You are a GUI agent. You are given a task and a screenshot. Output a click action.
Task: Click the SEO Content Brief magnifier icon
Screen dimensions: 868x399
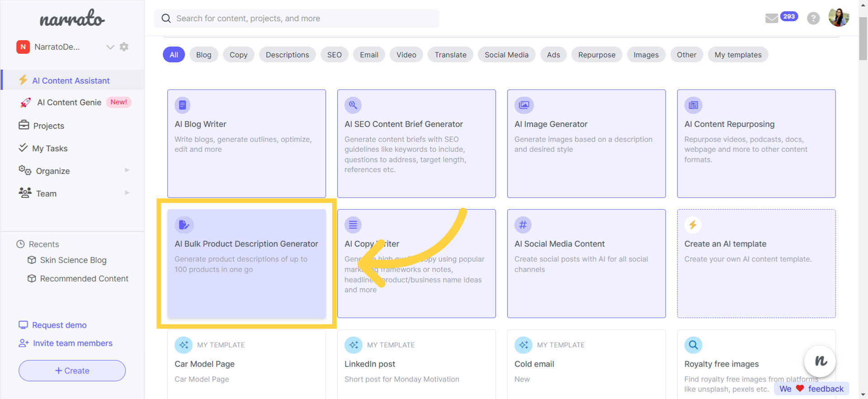click(353, 105)
